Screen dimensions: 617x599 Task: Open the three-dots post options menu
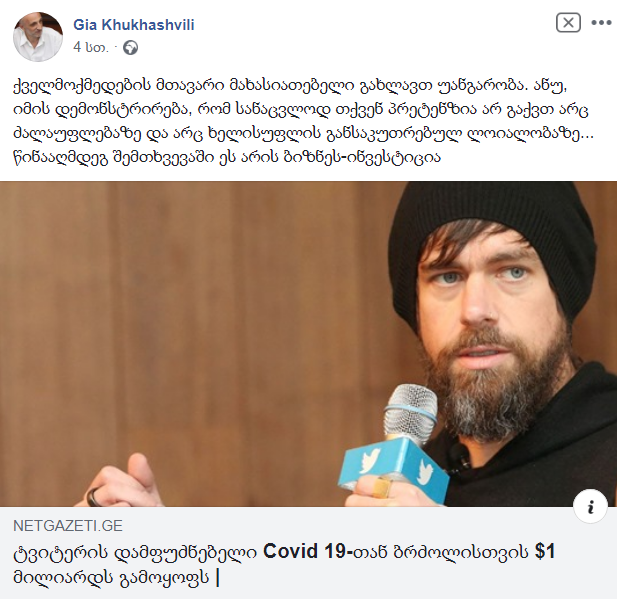pyautogui.click(x=601, y=23)
